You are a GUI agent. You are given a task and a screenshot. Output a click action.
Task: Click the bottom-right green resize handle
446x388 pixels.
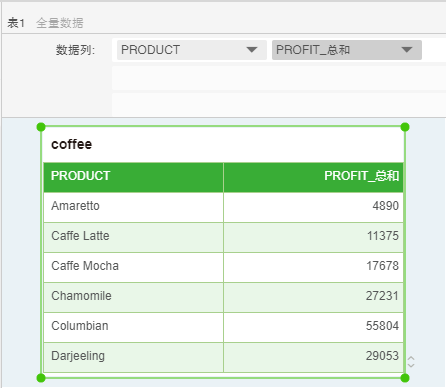tap(405, 378)
